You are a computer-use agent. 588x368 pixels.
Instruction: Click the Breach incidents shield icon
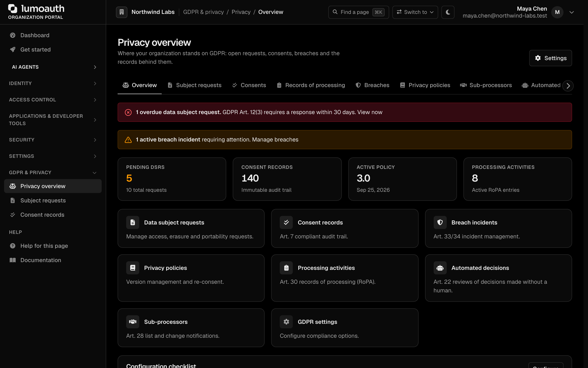[x=440, y=222]
